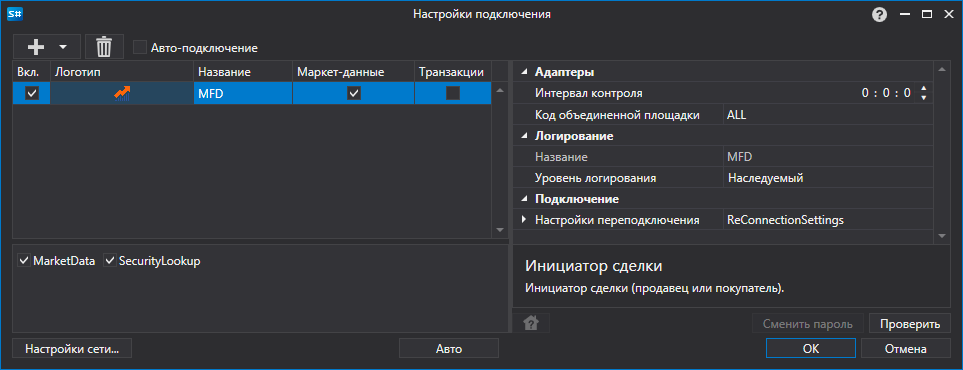Minimize the Настройки подключения window
This screenshot has width=963, height=370.
point(906,15)
